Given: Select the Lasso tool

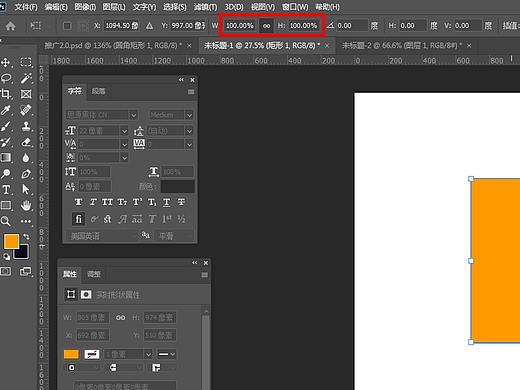Looking at the screenshot, I should (x=6, y=78).
